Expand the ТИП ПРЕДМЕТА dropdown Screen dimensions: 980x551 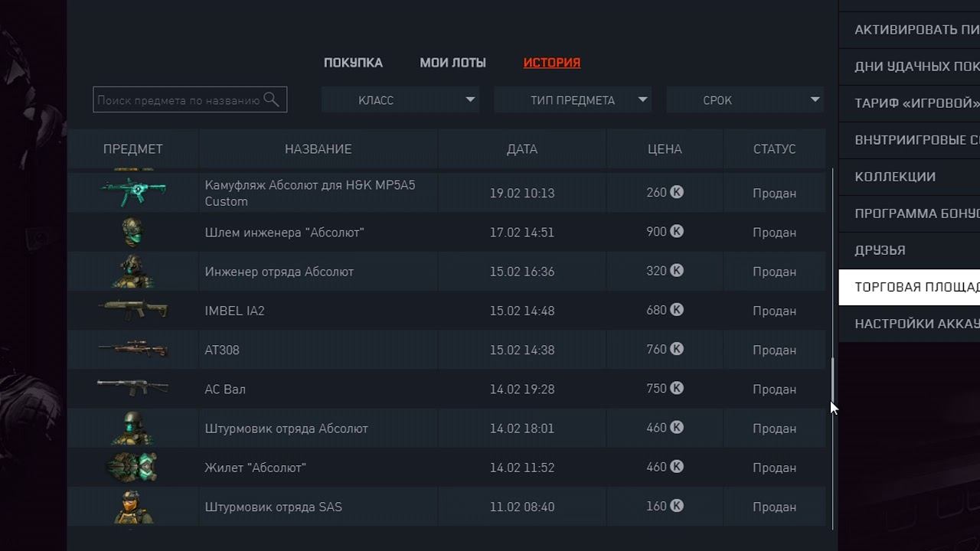click(573, 100)
